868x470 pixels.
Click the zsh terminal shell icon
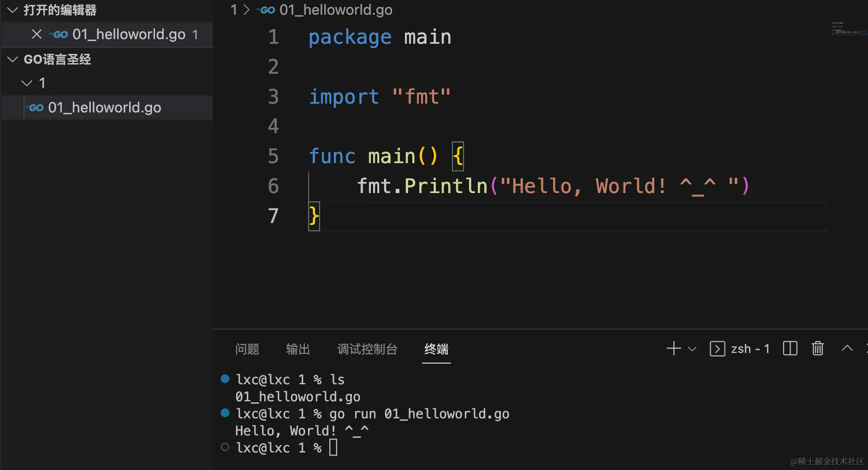tap(717, 349)
